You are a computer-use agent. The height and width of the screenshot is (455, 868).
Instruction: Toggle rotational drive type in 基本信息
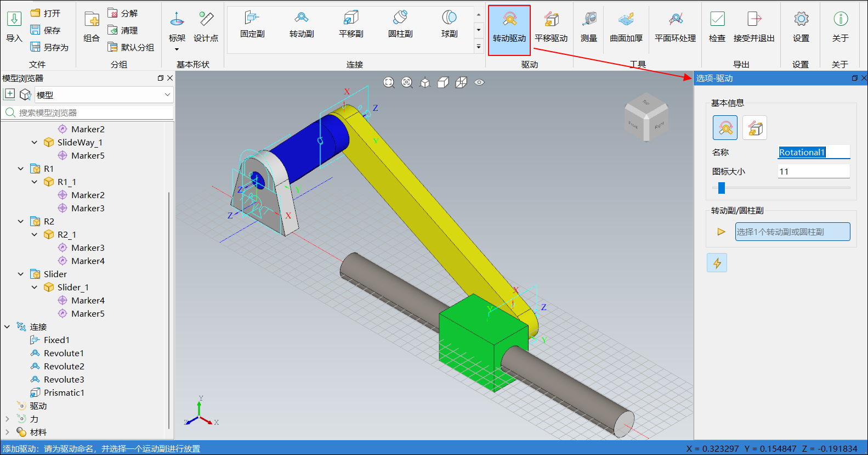pyautogui.click(x=725, y=128)
